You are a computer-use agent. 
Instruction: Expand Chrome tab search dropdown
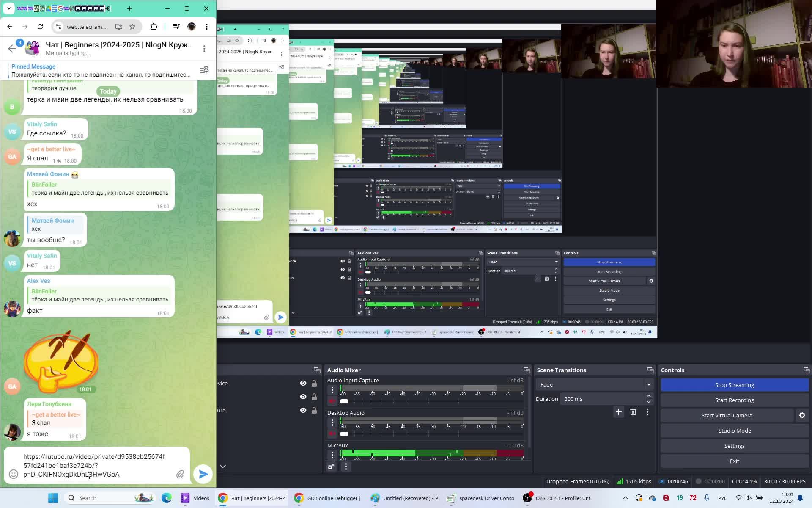9,8
